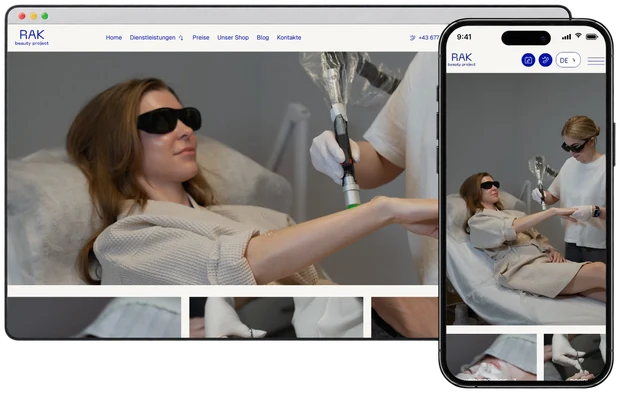Open the first thumbnail with the face mask on phone
620x393 pixels.
491,357
